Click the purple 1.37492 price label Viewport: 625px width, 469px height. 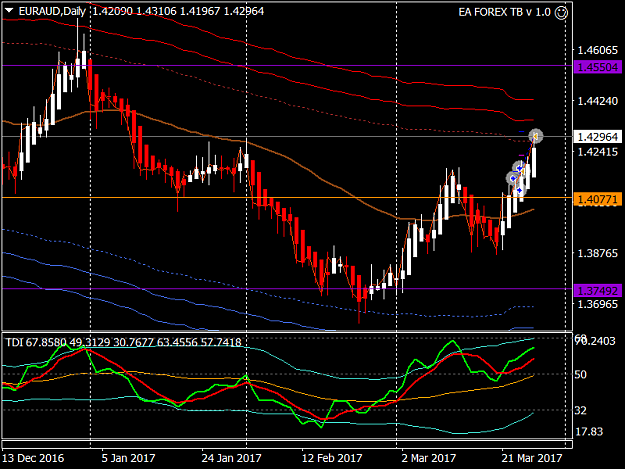(x=598, y=291)
